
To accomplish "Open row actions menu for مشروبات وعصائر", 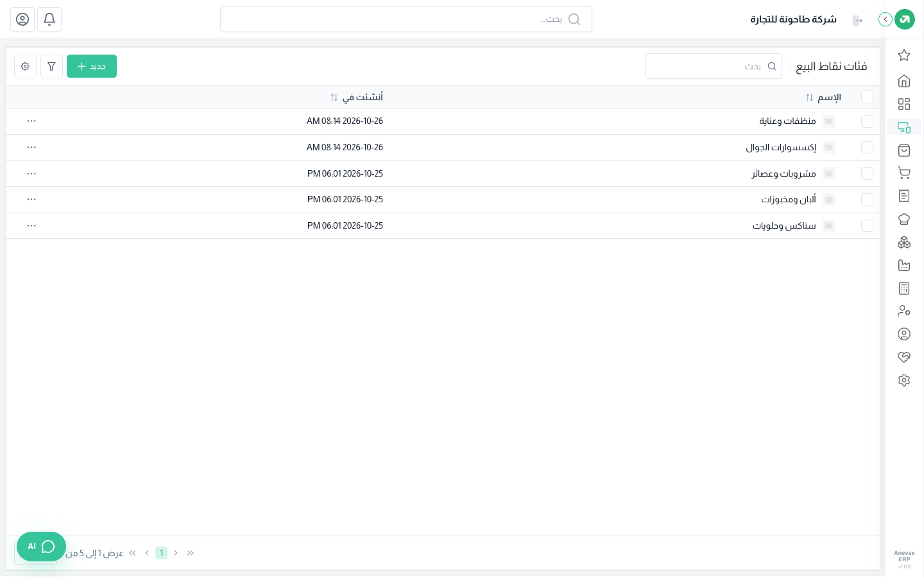I will 31,173.
